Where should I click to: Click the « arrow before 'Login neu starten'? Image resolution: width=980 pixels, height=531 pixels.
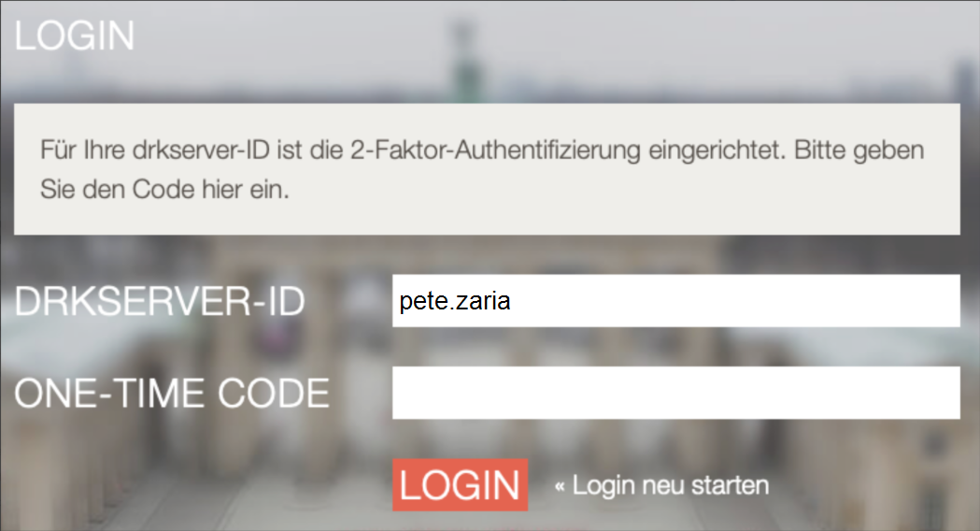pyautogui.click(x=560, y=486)
